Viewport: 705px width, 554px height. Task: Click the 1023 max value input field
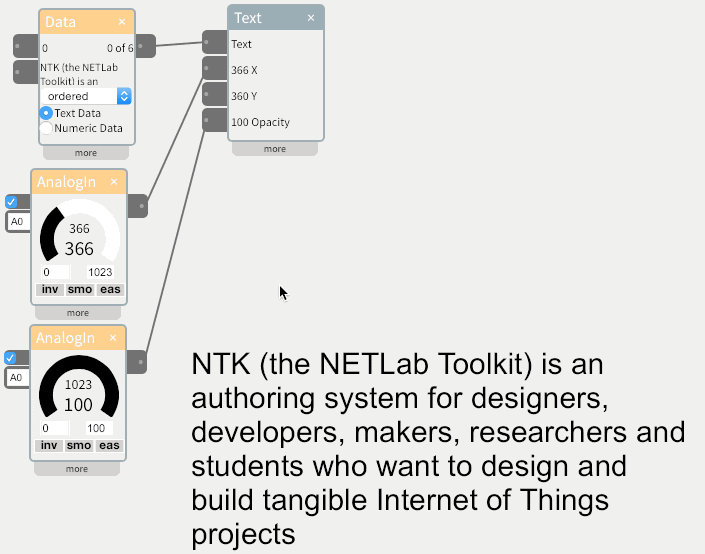tap(100, 272)
